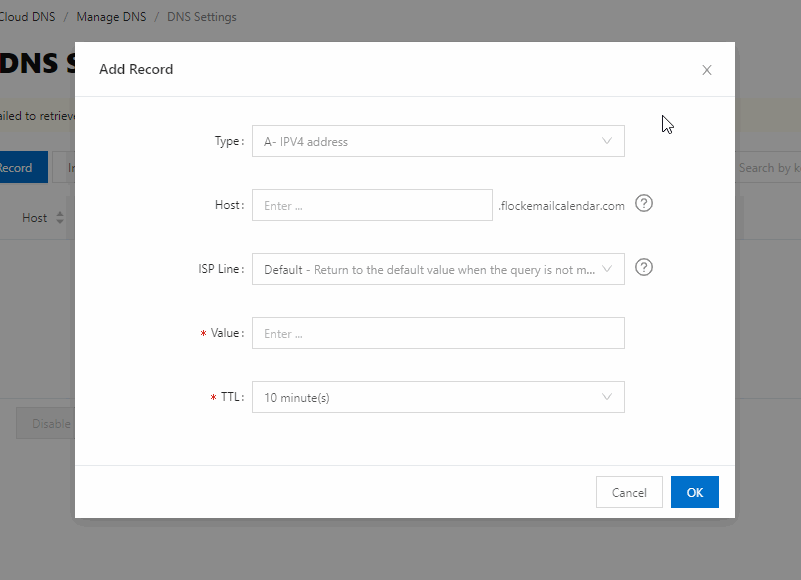Open help icon next to Host field
This screenshot has height=580, width=801.
[644, 203]
